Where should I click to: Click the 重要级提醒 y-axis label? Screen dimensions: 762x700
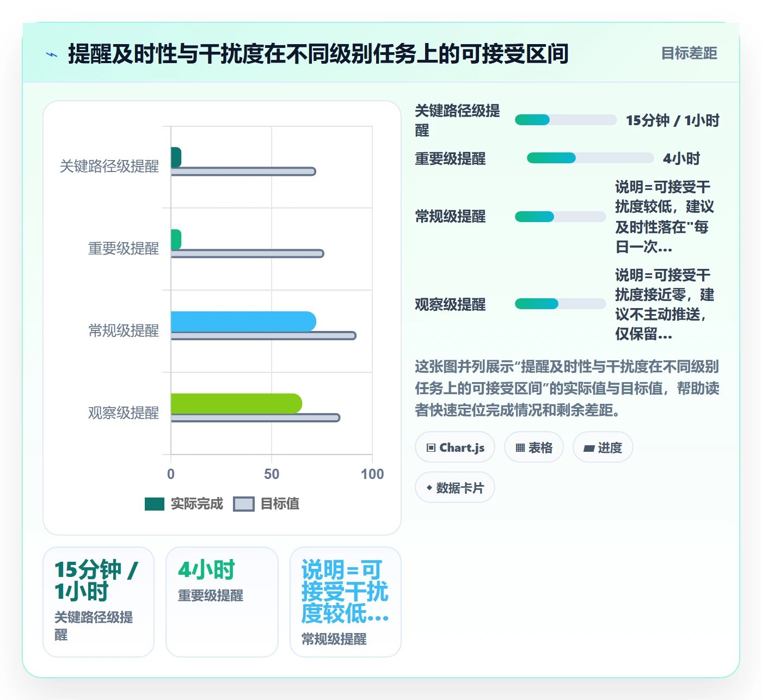point(124,249)
